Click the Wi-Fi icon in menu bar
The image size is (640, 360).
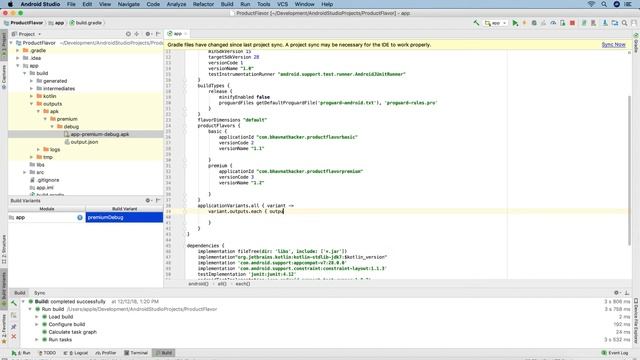pos(591,4)
